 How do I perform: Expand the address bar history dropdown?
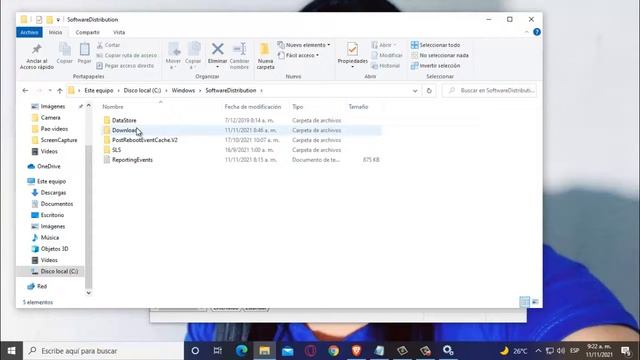415,91
